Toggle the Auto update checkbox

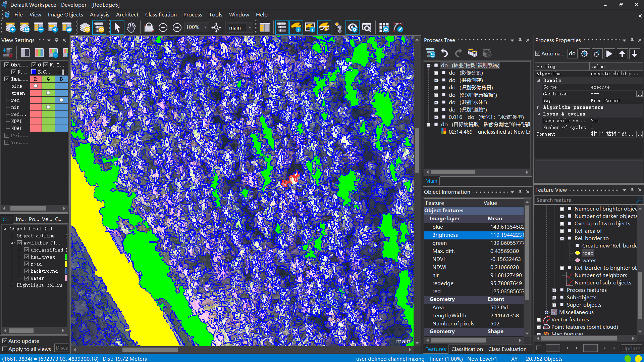5,341
